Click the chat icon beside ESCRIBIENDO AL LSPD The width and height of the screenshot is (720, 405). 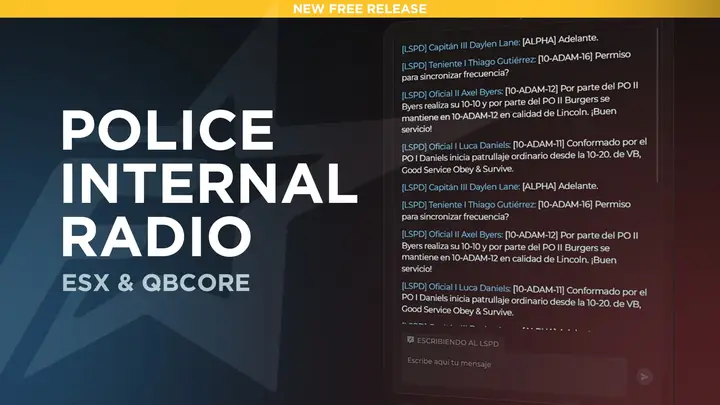click(x=411, y=340)
